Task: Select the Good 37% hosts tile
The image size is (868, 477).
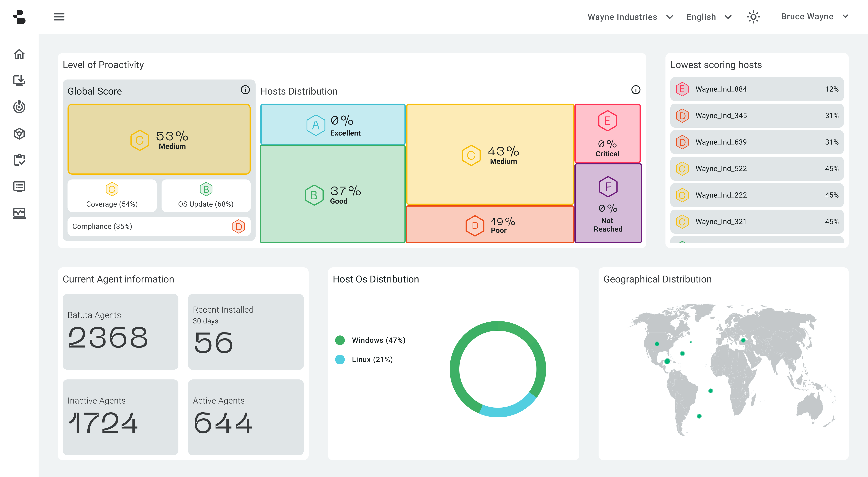Action: (333, 194)
